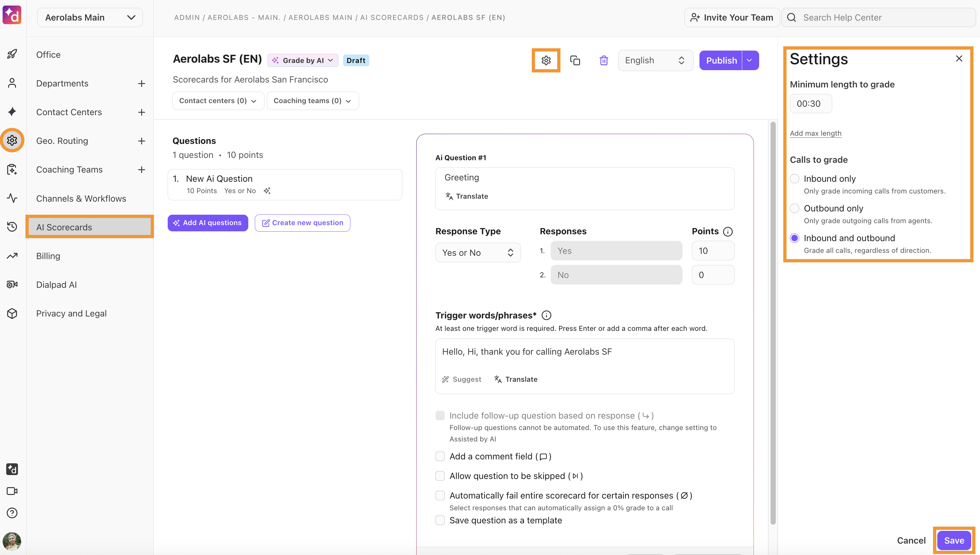Open the Yes or No response type dropdown

tap(478, 253)
